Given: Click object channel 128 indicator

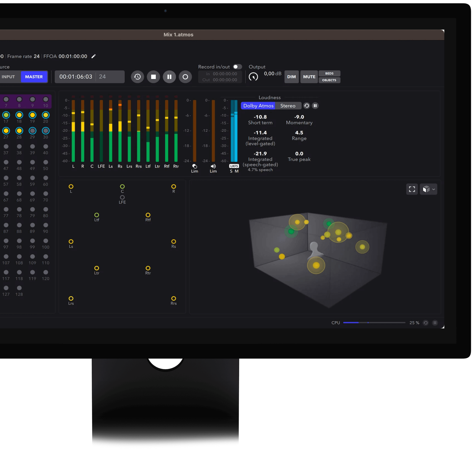Looking at the screenshot, I should 19,288.
